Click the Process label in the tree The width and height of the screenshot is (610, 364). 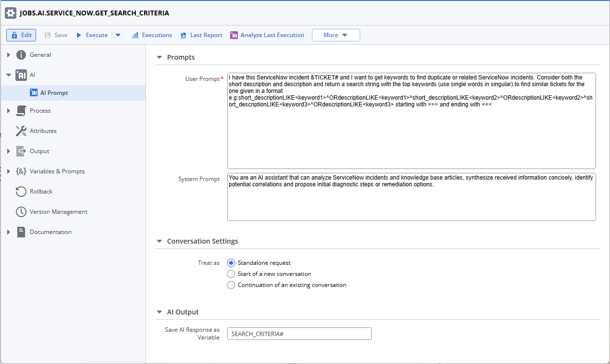[x=40, y=111]
